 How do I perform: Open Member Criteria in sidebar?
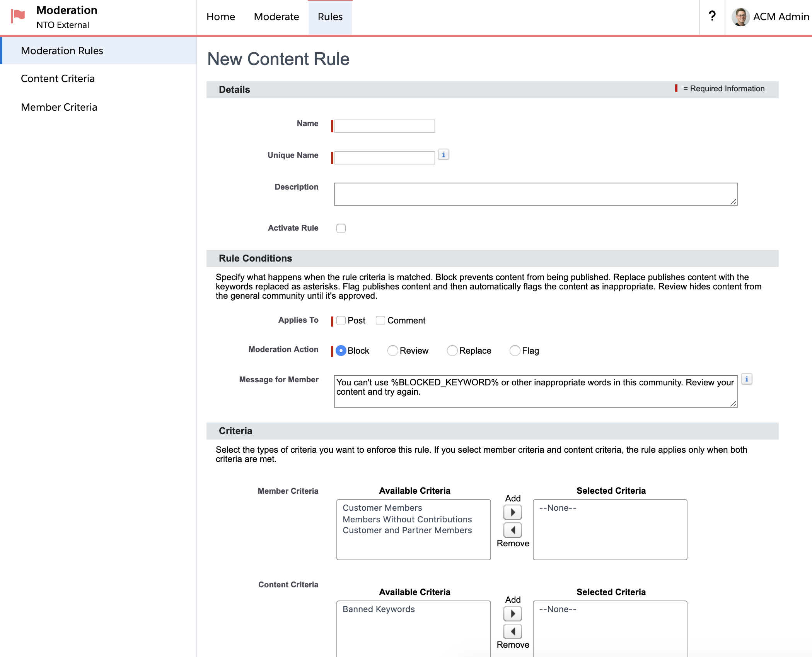click(x=59, y=107)
